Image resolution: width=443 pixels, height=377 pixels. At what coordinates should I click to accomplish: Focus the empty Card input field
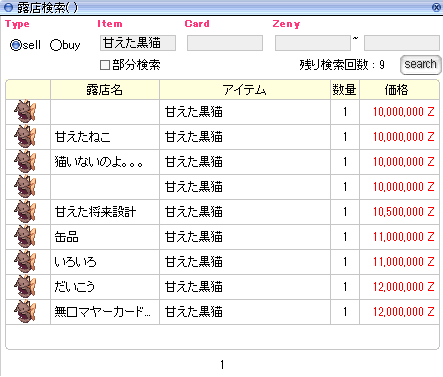[225, 43]
